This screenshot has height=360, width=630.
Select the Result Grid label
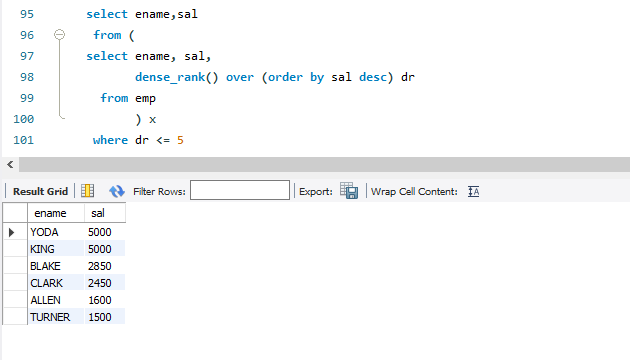(x=40, y=192)
